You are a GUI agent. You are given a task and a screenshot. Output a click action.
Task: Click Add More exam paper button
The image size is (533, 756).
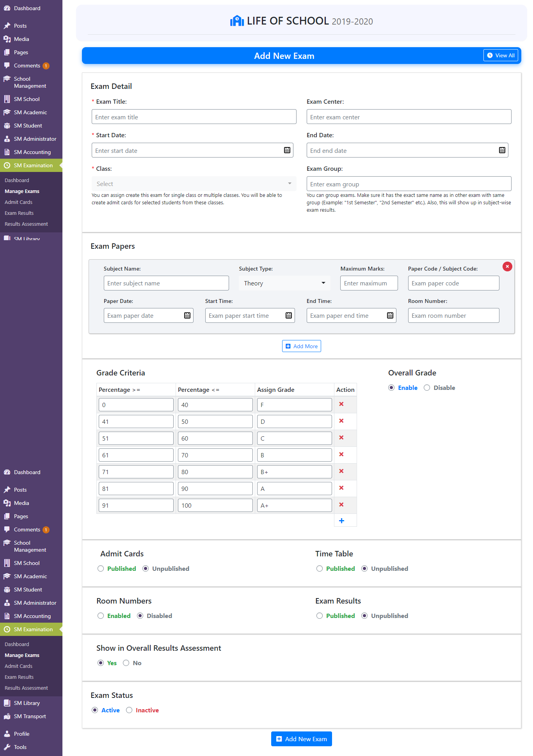click(x=302, y=346)
